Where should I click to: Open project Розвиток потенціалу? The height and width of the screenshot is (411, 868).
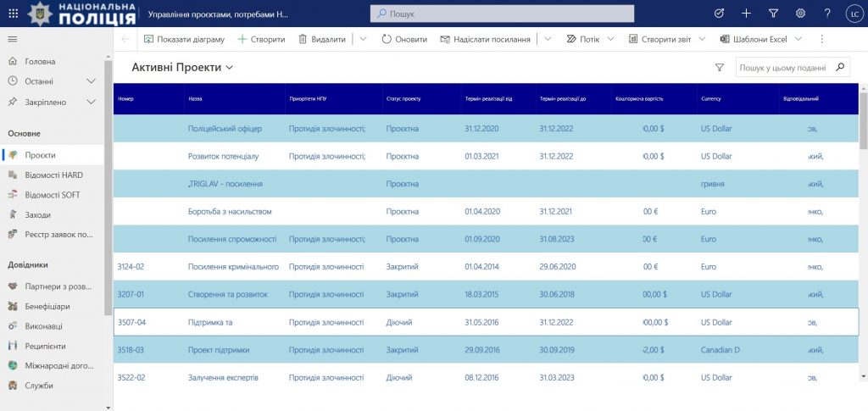click(223, 156)
